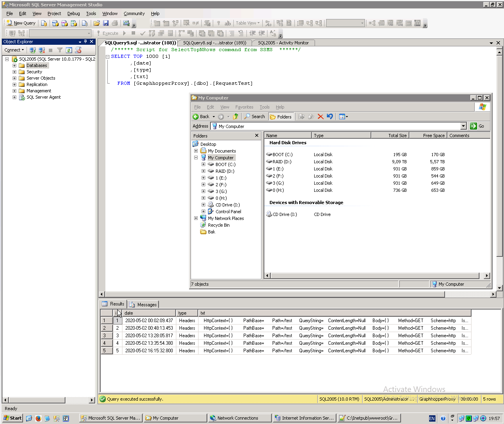Expand the Databases node
The height and width of the screenshot is (424, 504).
click(14, 65)
